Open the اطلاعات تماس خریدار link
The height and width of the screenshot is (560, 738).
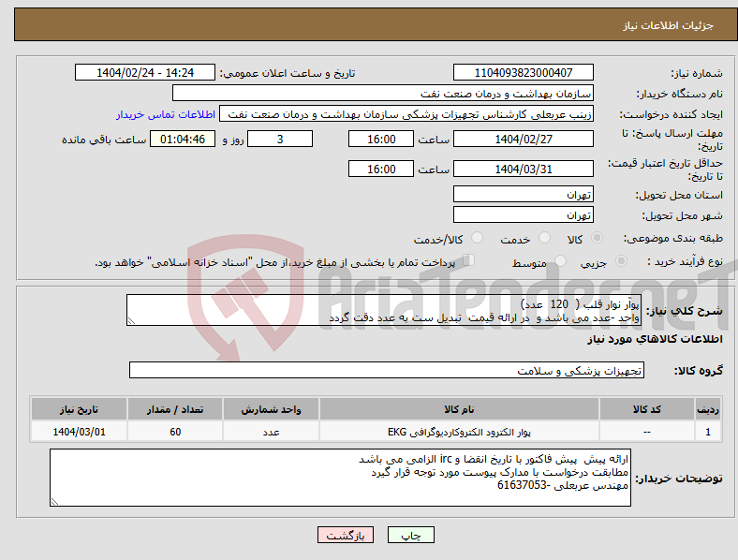[166, 114]
